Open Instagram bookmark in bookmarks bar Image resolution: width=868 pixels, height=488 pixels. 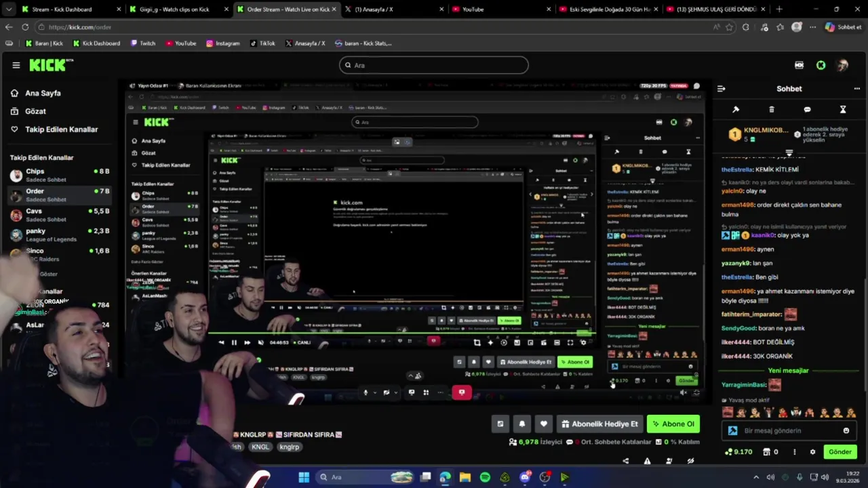[222, 43]
